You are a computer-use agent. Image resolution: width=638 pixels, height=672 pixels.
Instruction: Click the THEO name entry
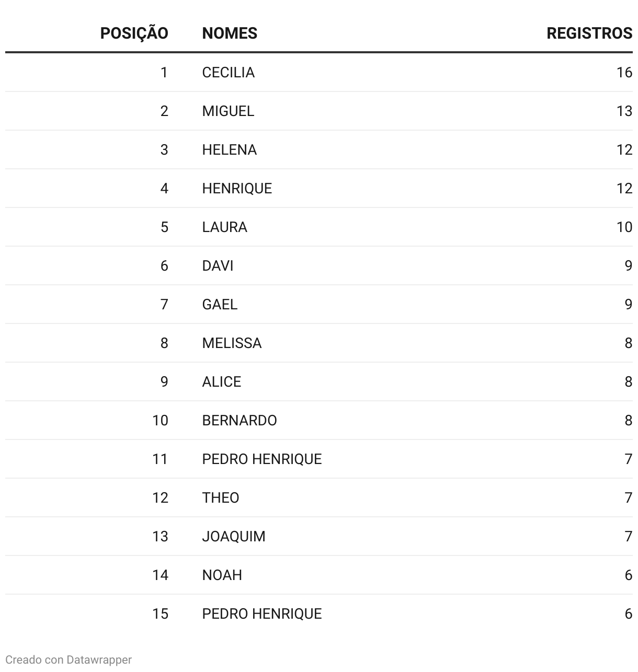(x=220, y=497)
